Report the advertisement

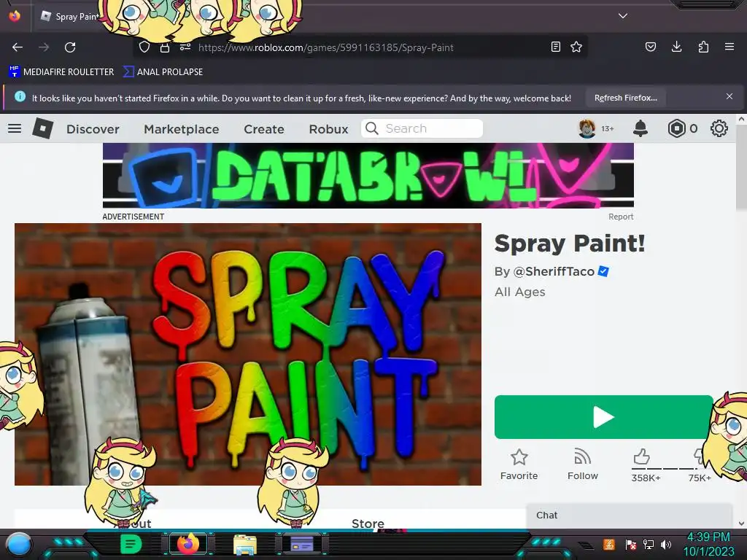tap(621, 217)
